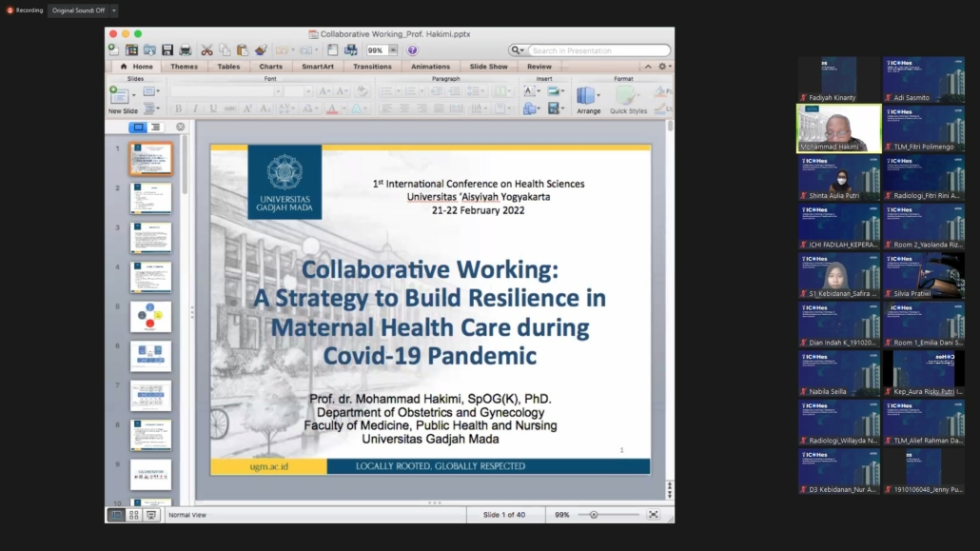Switch to Slide Sorter View in status bar
Viewport: 980px width, 551px height.
click(x=134, y=516)
